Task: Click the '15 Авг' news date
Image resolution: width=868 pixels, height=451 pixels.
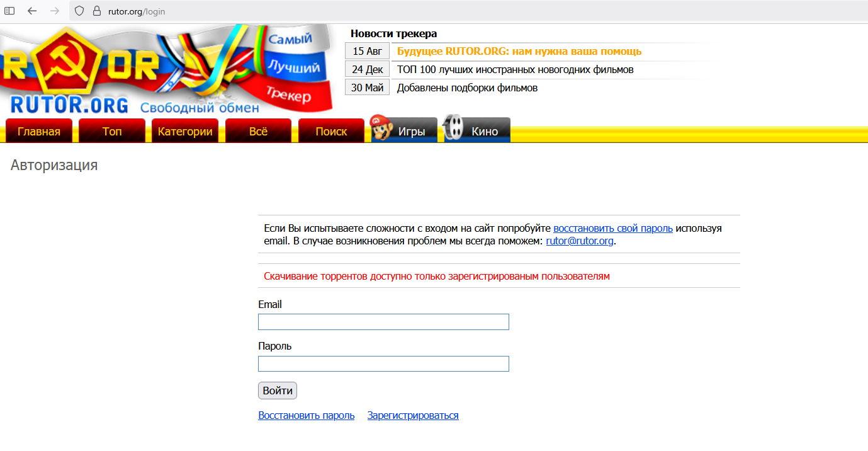Action: pyautogui.click(x=367, y=52)
